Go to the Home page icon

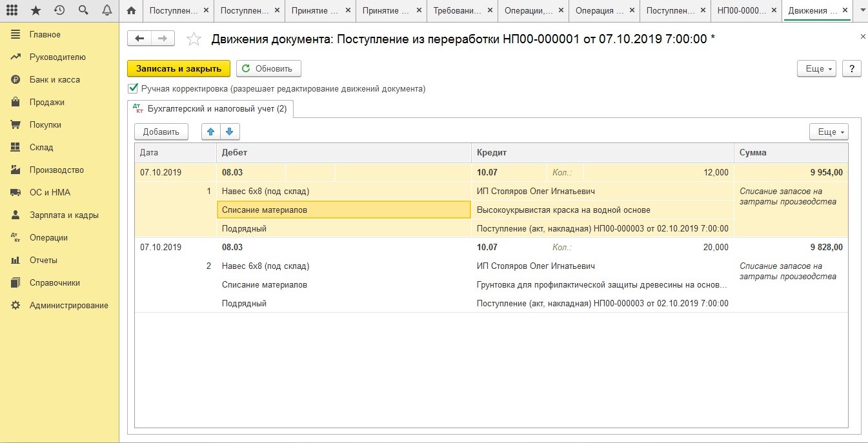(x=132, y=10)
